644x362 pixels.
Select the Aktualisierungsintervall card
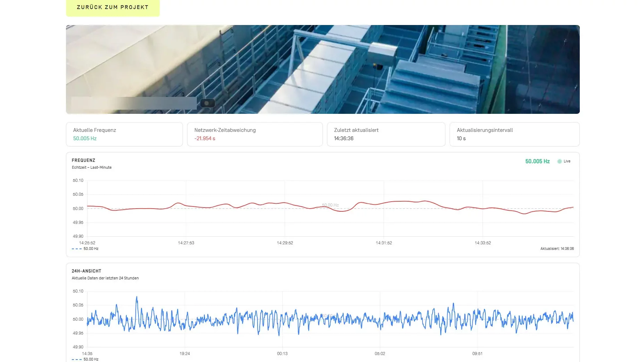coord(515,134)
